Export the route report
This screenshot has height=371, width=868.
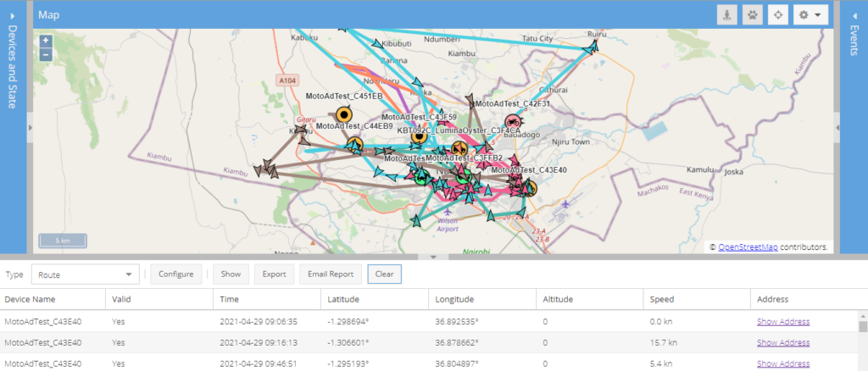point(274,274)
